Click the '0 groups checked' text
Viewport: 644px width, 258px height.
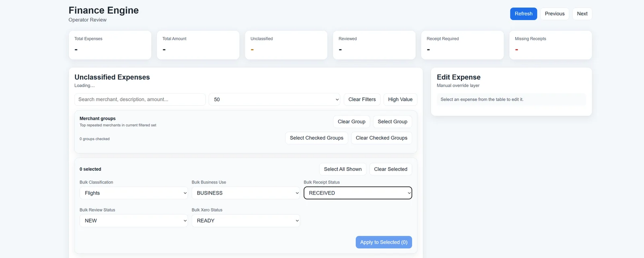tap(95, 139)
